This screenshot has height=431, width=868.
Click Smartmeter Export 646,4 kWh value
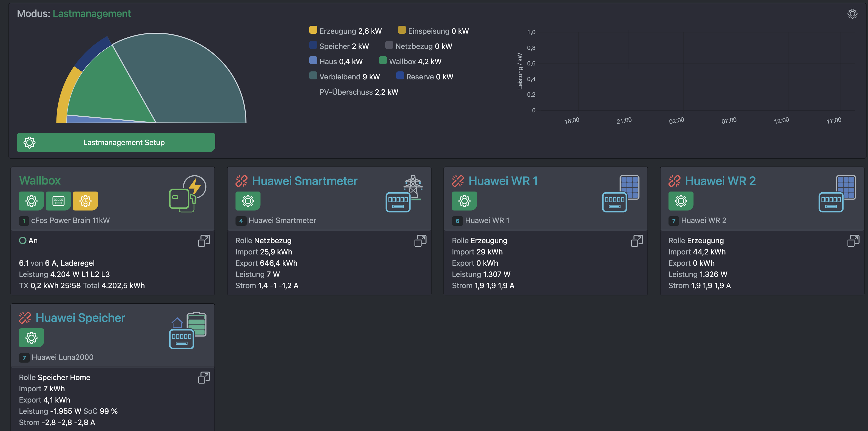coord(278,263)
